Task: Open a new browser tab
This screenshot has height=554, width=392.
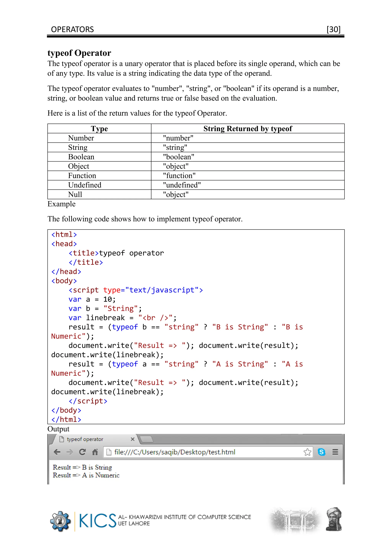Action: click(x=147, y=439)
